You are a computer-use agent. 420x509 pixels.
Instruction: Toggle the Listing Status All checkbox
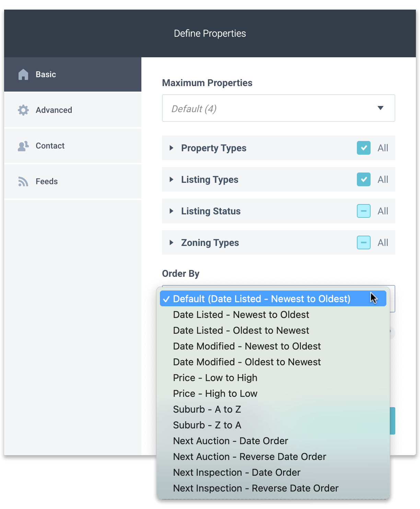[x=364, y=211]
